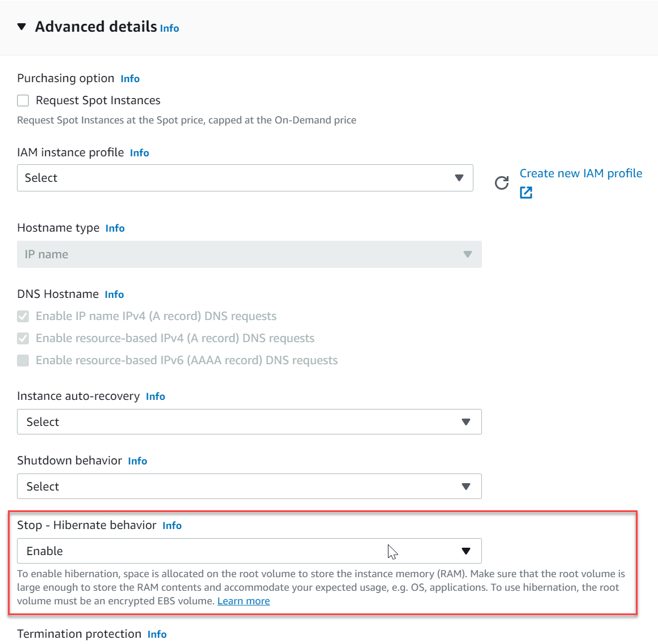Open the Create new IAM profile link
This screenshot has height=644, width=658.
[x=580, y=173]
